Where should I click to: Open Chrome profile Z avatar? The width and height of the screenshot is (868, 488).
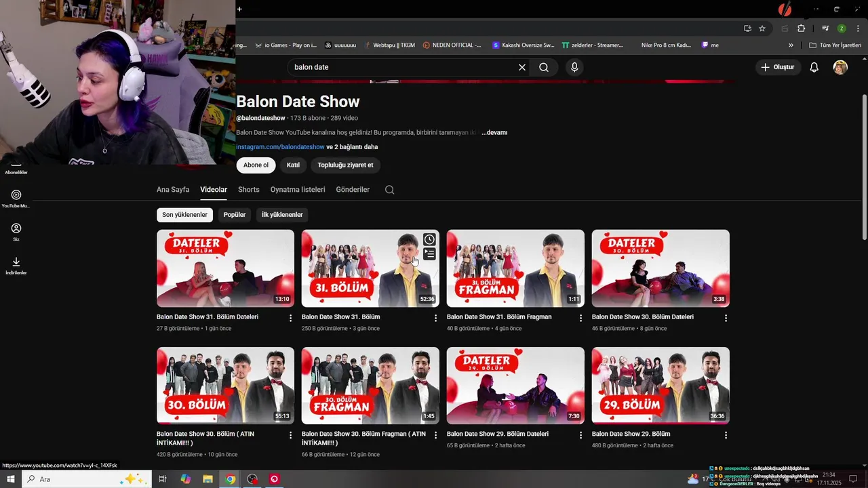pyautogui.click(x=842, y=28)
